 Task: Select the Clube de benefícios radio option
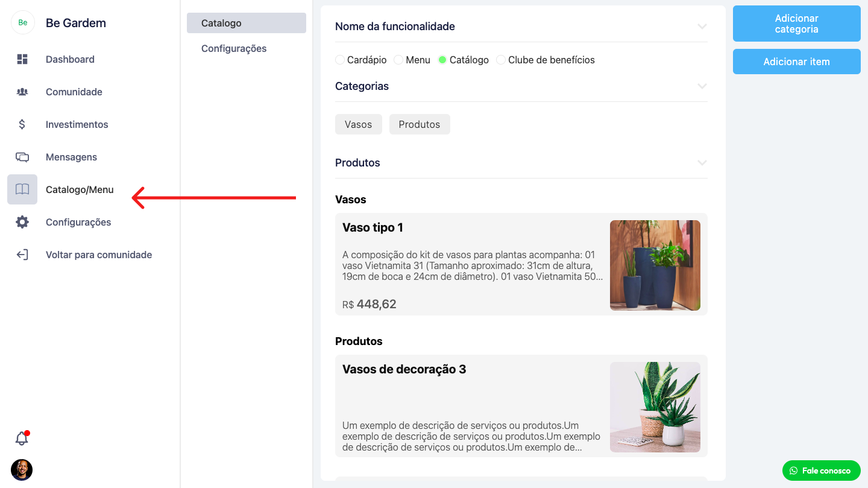pyautogui.click(x=501, y=60)
